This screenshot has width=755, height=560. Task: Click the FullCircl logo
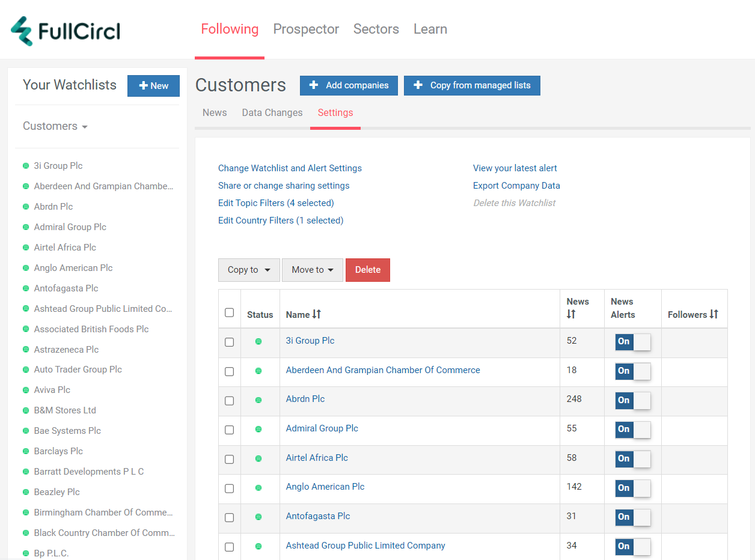tap(66, 31)
